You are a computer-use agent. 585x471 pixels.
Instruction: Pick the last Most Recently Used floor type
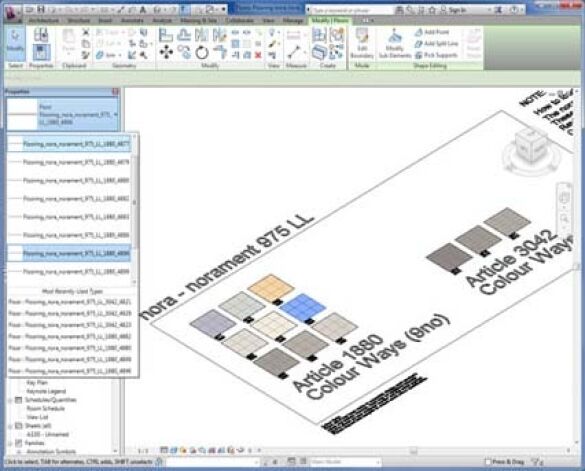point(70,371)
